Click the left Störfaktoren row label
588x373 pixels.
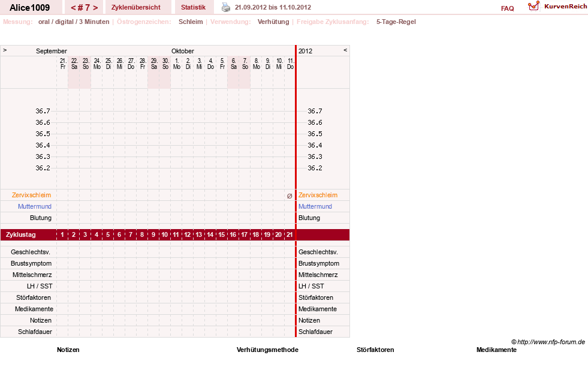34,297
